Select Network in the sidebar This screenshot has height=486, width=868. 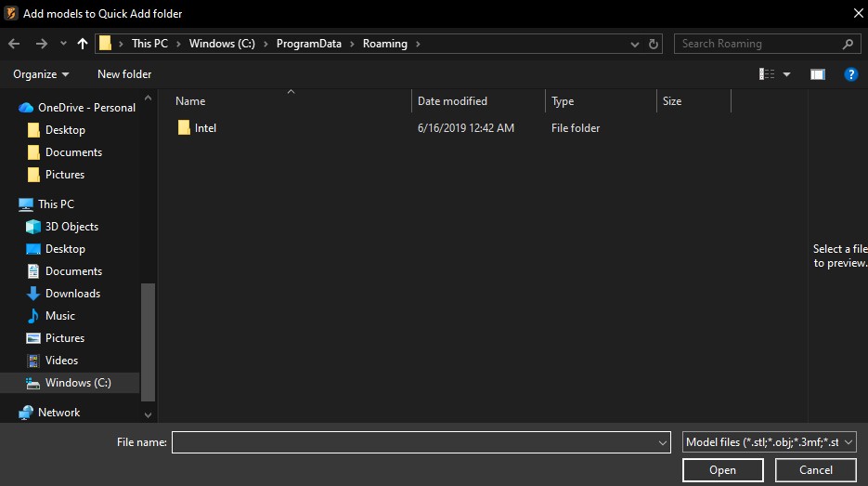(58, 413)
